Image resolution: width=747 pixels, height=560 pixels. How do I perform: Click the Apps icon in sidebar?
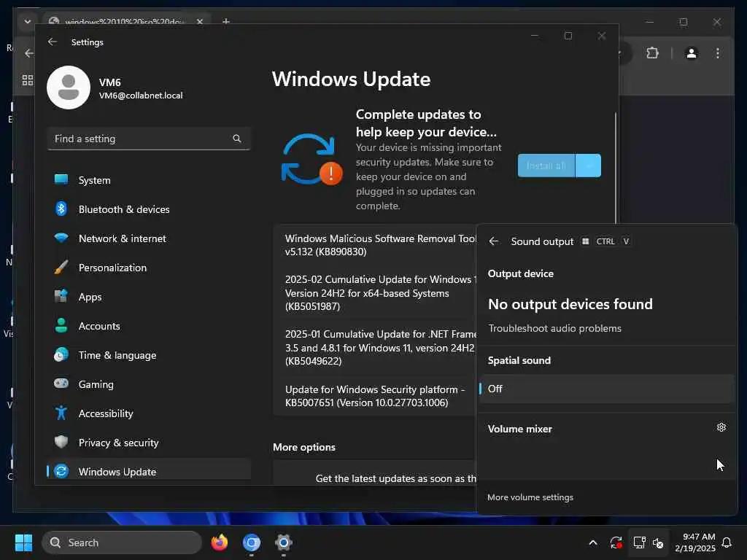click(61, 296)
